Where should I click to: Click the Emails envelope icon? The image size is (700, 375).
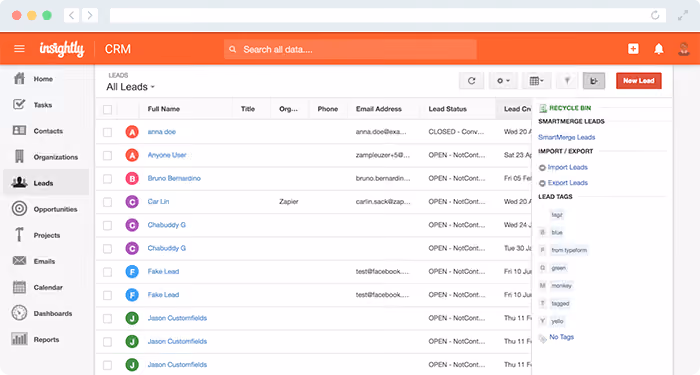pyautogui.click(x=19, y=261)
